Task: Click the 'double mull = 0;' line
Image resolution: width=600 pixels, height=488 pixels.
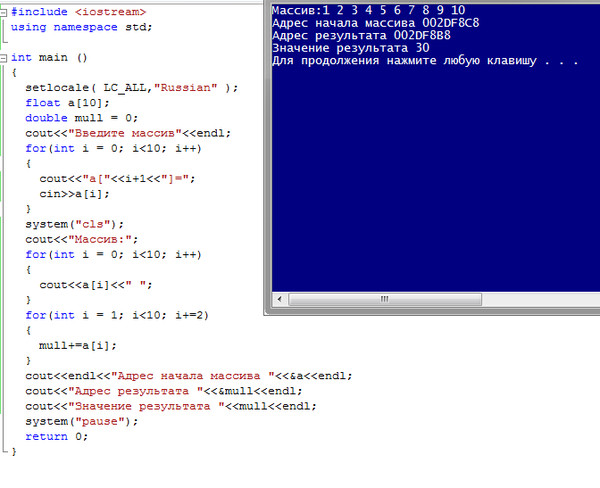Action: point(82,118)
